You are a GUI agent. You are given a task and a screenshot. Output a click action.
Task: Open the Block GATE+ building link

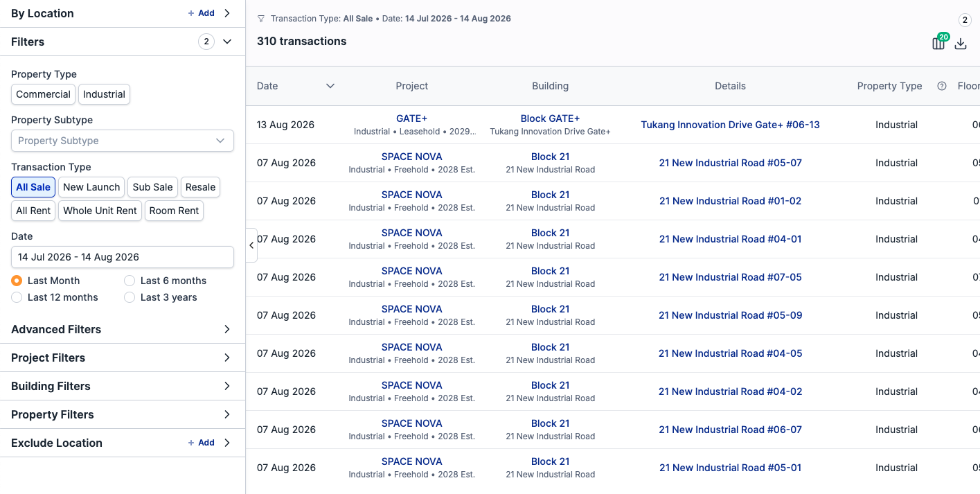551,118
